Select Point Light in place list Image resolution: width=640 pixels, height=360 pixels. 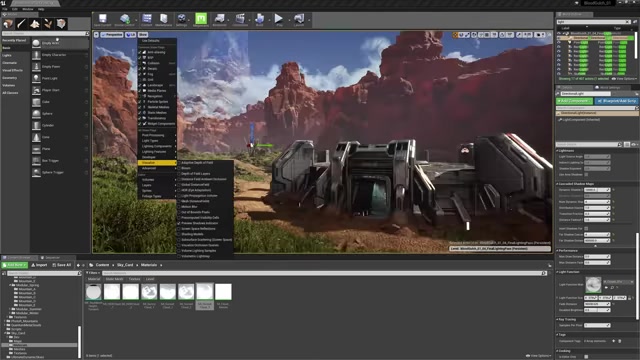pos(60,78)
